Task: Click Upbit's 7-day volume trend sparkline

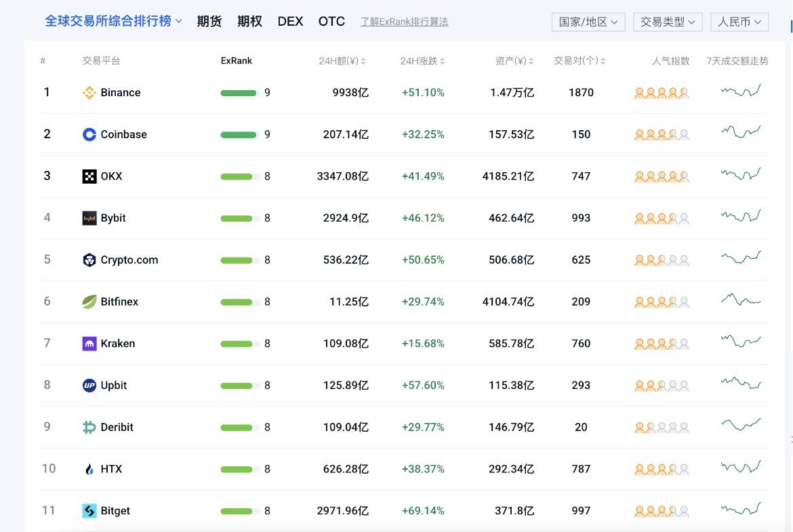Action: [741, 383]
